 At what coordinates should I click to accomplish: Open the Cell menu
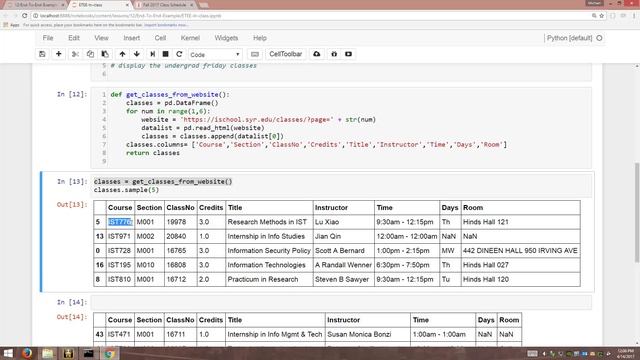click(x=160, y=38)
